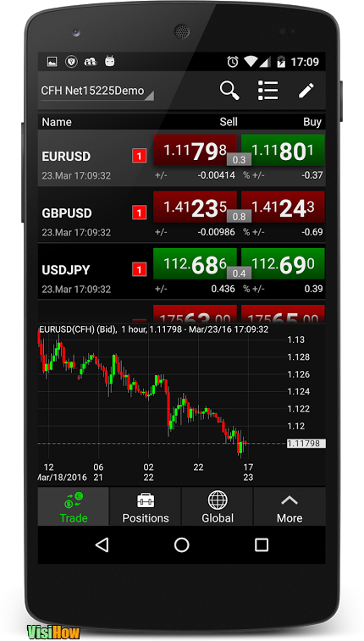Screen dimensions: 364x641
Task: Tap the GBPUSD percent change -0.69
Action: click(x=312, y=232)
